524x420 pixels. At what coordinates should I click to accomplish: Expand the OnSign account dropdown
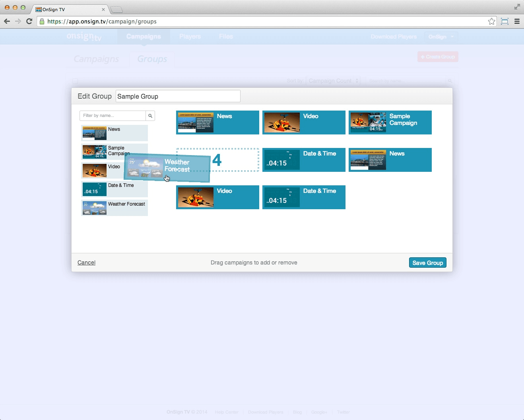(441, 37)
